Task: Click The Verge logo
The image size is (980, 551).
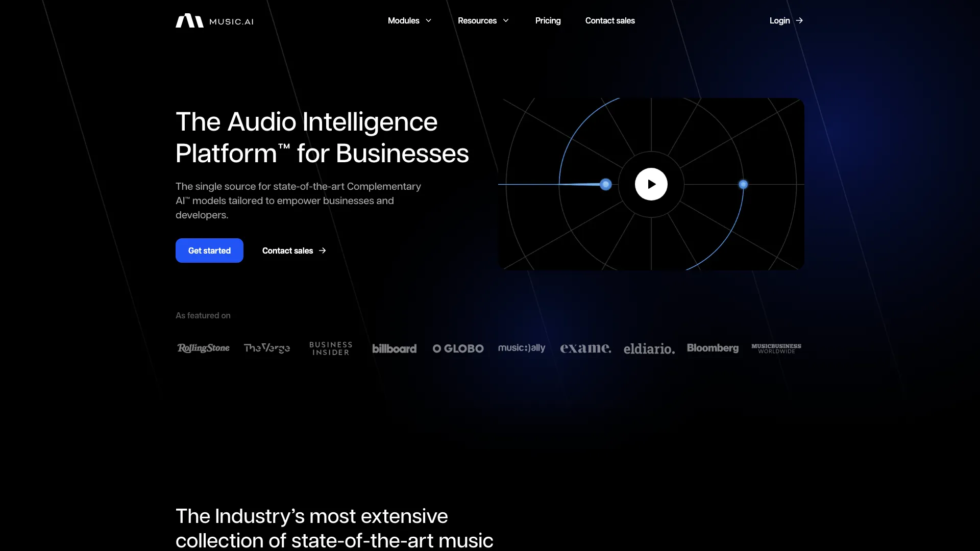Action: click(267, 348)
